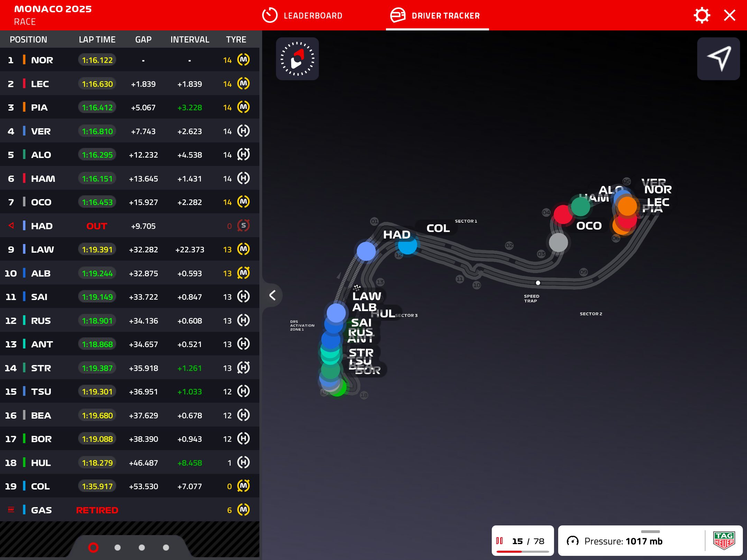Click OCO medium tyre icon
This screenshot has width=747, height=560.
coord(243,202)
